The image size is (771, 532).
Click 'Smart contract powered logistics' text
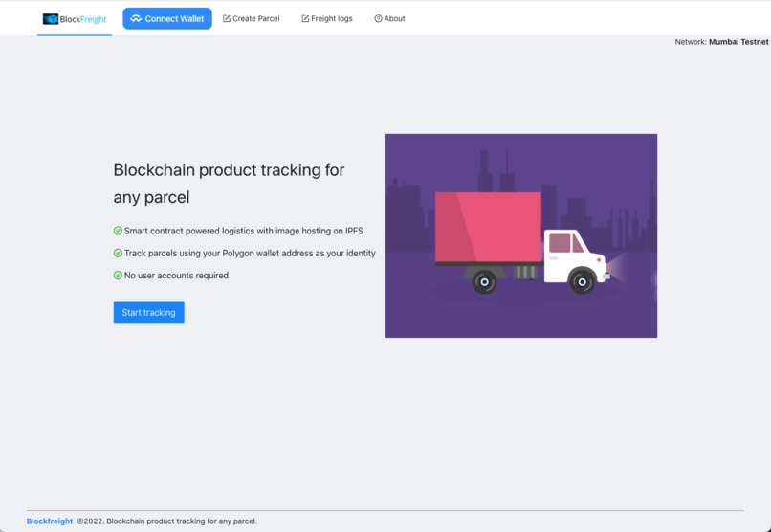243,231
